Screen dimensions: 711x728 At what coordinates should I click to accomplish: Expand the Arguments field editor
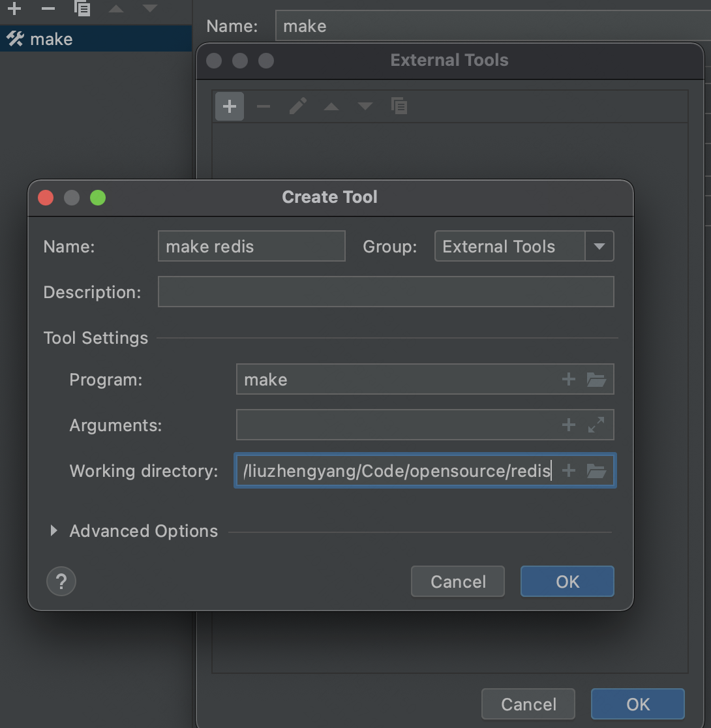(596, 425)
